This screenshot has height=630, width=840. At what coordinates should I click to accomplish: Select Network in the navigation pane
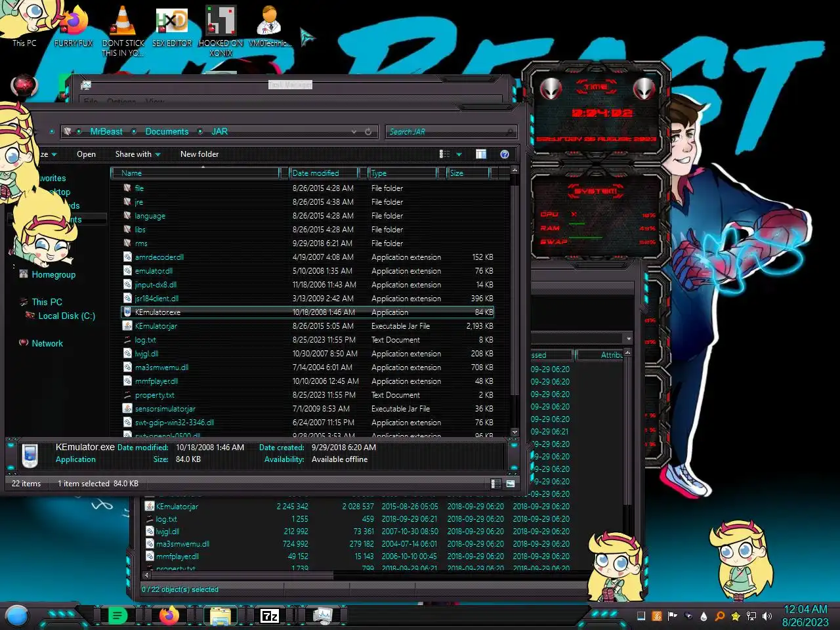[47, 343]
